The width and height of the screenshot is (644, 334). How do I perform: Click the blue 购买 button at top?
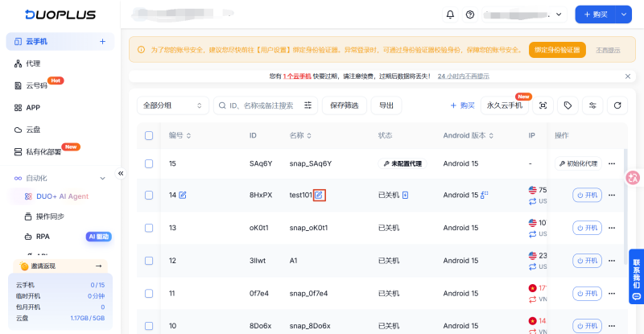(596, 14)
